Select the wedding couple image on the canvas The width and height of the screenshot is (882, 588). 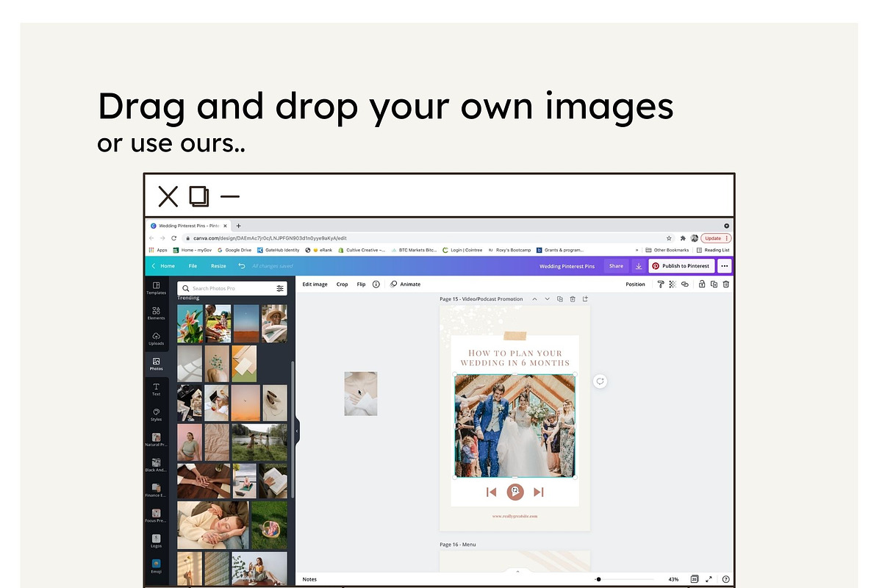[514, 426]
